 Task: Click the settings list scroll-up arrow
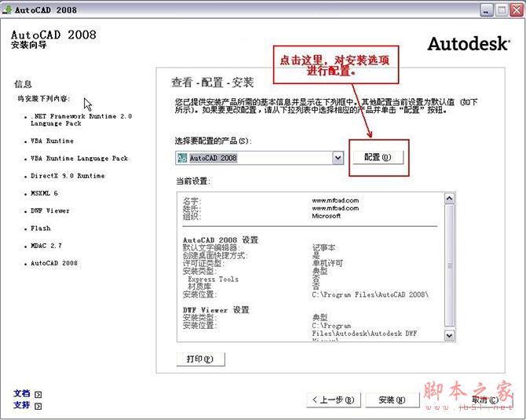coord(450,199)
